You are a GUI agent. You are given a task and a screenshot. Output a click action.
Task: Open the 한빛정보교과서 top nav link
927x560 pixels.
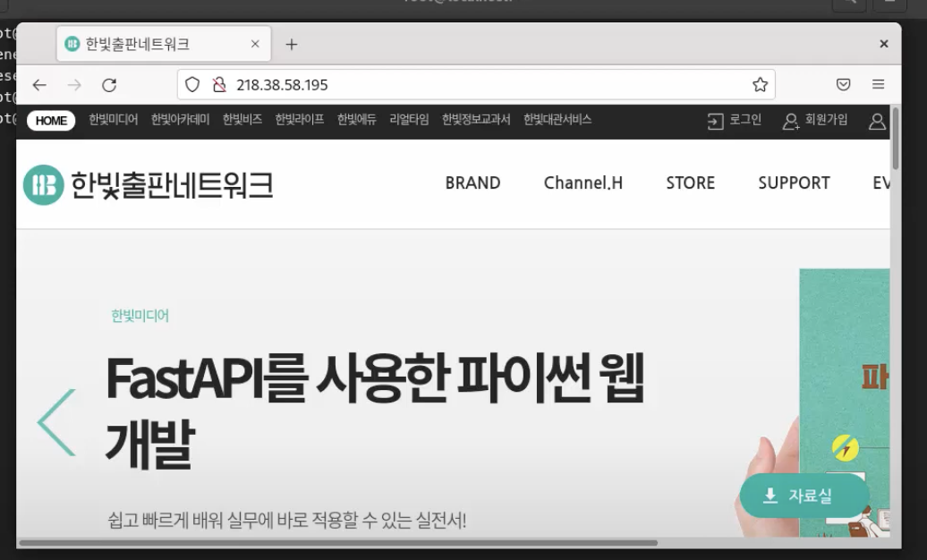click(476, 120)
